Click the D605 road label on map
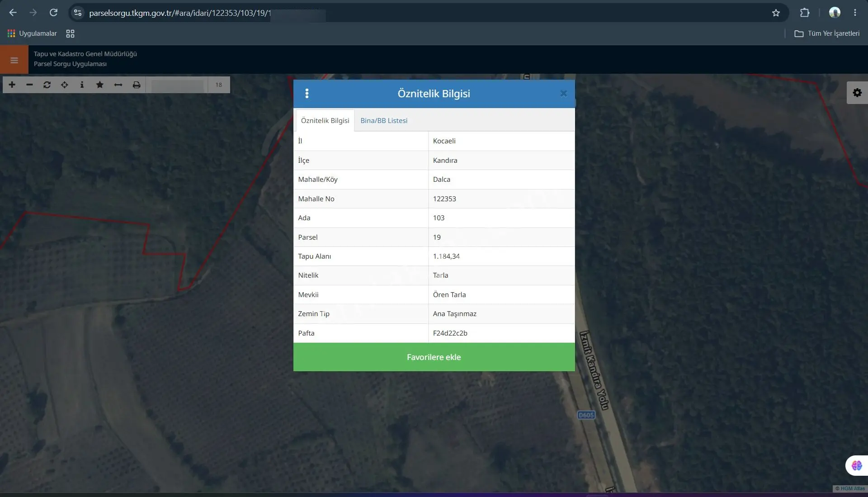 coord(586,415)
